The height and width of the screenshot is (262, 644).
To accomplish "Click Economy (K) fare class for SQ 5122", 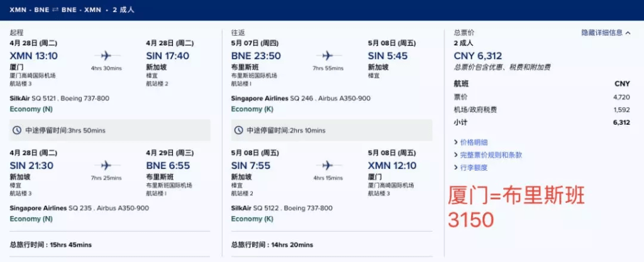I will click(x=253, y=219).
